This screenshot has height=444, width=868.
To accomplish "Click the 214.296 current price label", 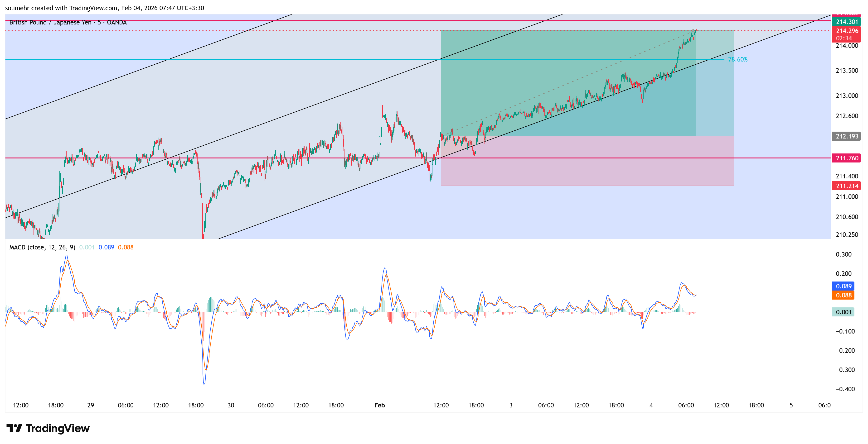I will (846, 31).
